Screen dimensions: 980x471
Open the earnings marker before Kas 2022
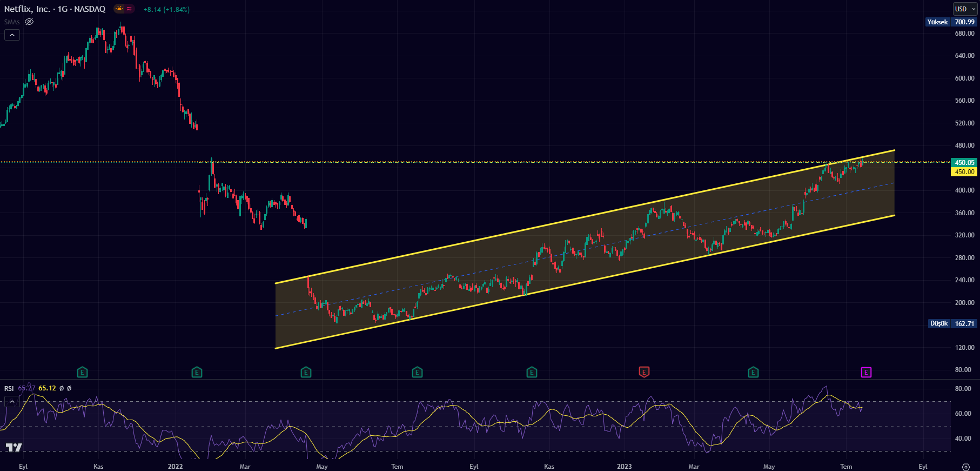click(532, 372)
